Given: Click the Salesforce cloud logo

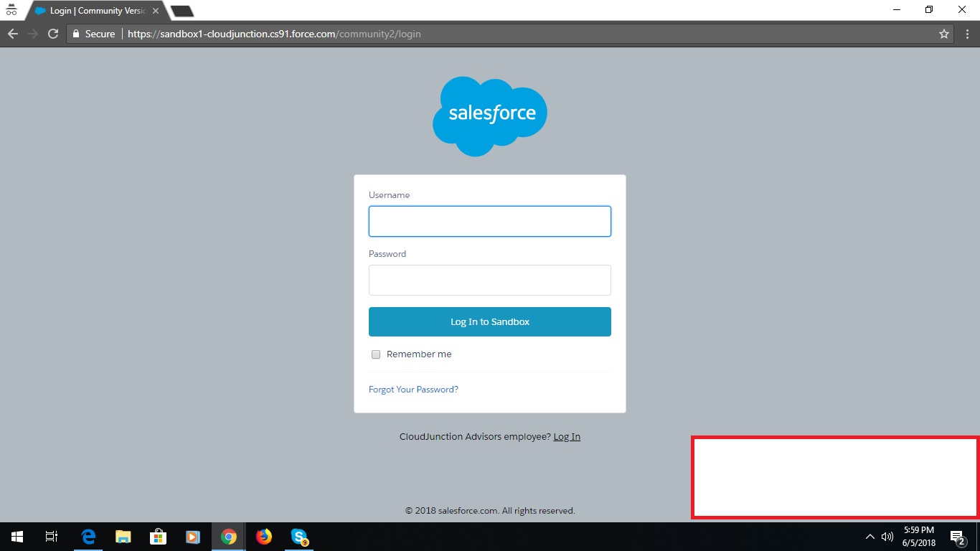Looking at the screenshot, I should point(490,115).
